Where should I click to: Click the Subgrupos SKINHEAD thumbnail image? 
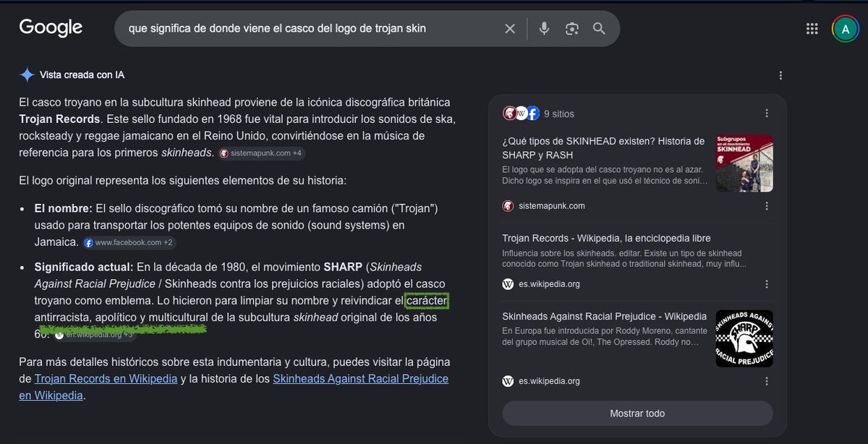point(744,163)
